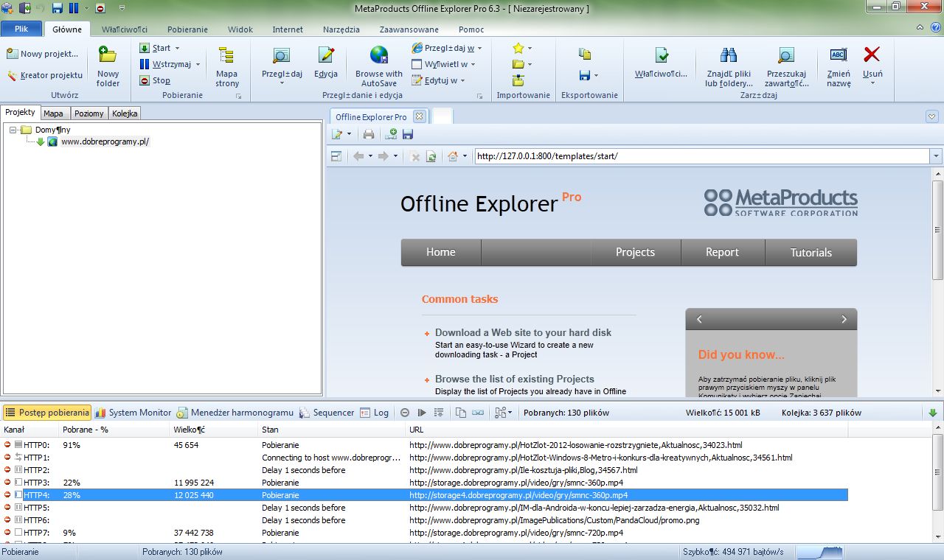Click the blue floppy save icon in browser toolbar
Image resolution: width=944 pixels, height=560 pixels.
(x=407, y=134)
